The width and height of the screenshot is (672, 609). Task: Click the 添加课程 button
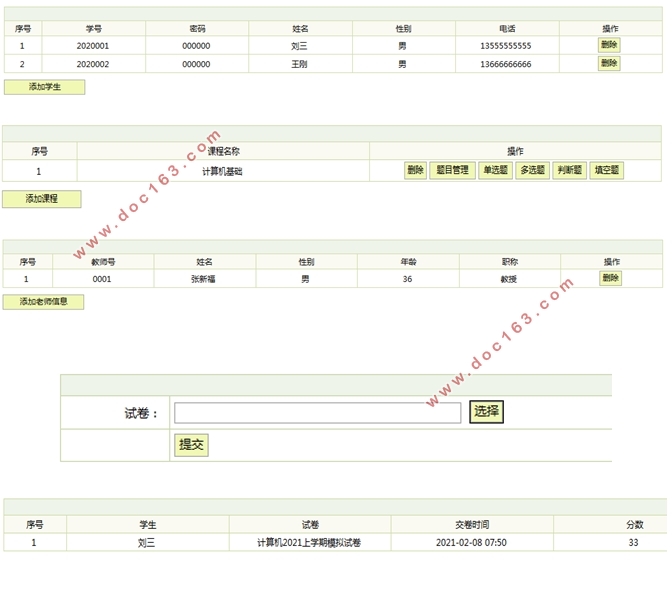[x=42, y=199]
